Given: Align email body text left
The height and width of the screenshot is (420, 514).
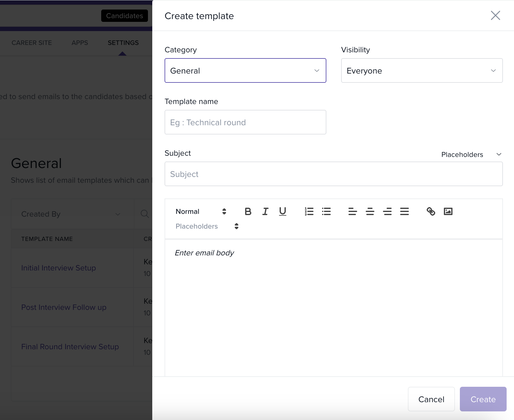Looking at the screenshot, I should point(353,211).
